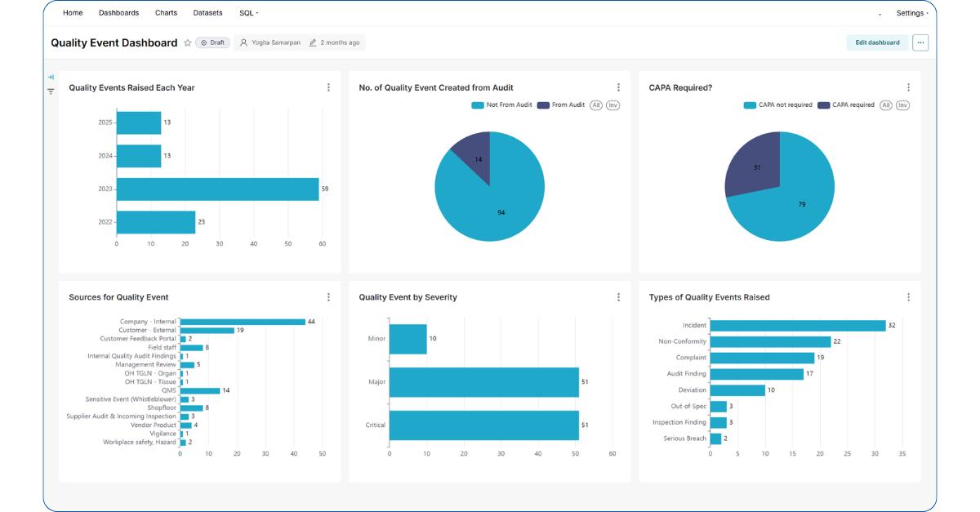Image resolution: width=980 pixels, height=512 pixels.
Task: Click the Edit dashboard button
Action: (x=877, y=42)
